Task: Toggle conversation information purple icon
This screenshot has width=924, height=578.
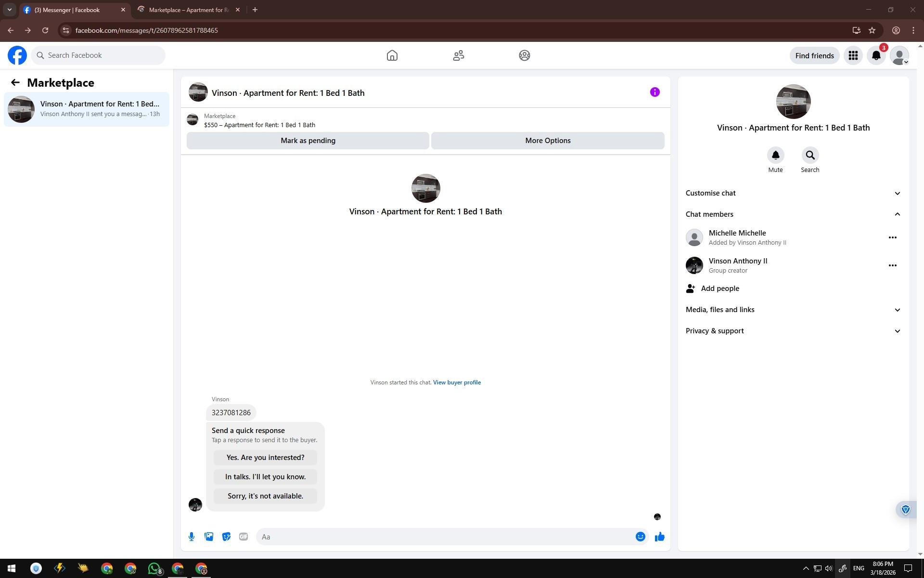Action: point(654,92)
